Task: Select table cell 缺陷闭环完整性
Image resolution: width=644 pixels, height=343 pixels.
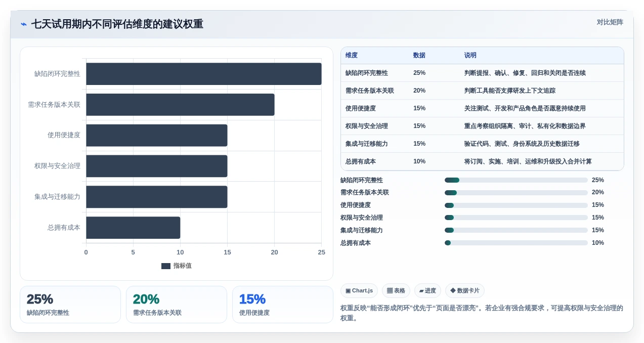Action: tap(367, 73)
